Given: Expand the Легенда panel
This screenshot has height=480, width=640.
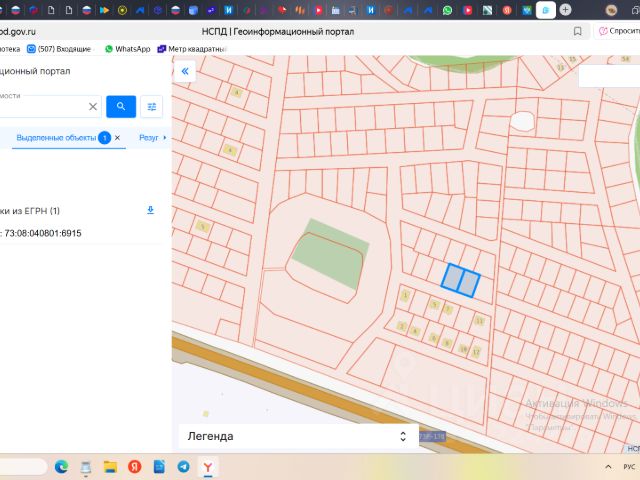Looking at the screenshot, I should [298, 436].
